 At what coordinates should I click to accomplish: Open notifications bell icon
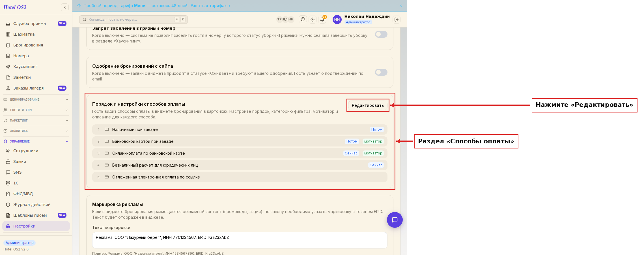[322, 20]
